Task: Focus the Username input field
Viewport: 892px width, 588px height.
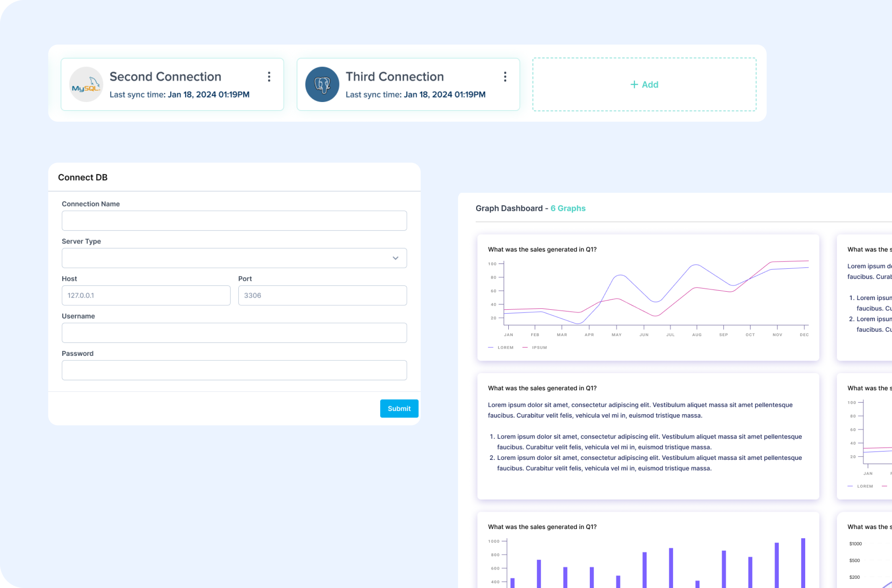Action: [x=234, y=333]
